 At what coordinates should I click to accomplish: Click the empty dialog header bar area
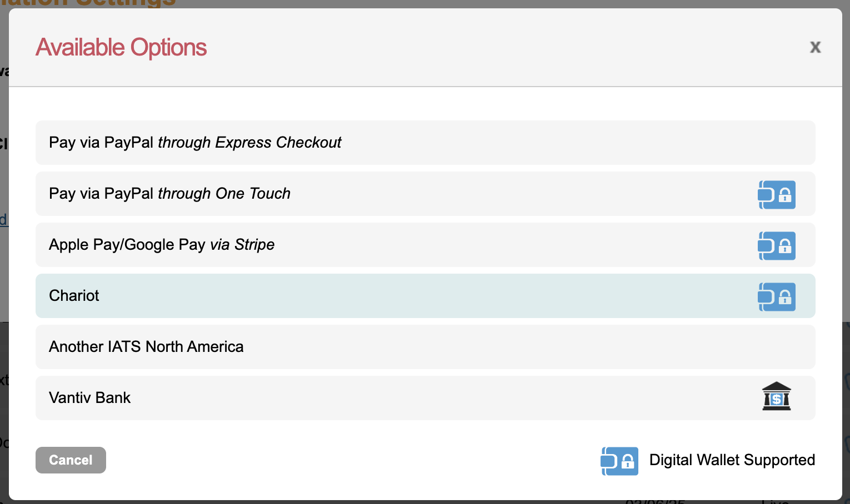(500, 47)
